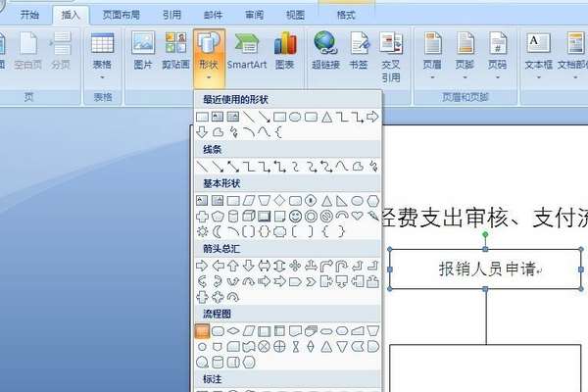Click the green rotation handle
The width and height of the screenshot is (588, 392).
(485, 234)
